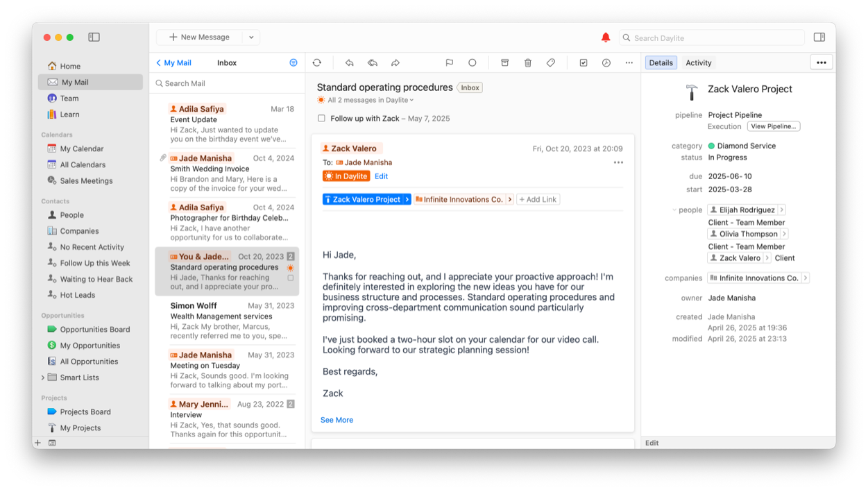Click the See More link
This screenshot has height=492, width=868.
coord(337,420)
